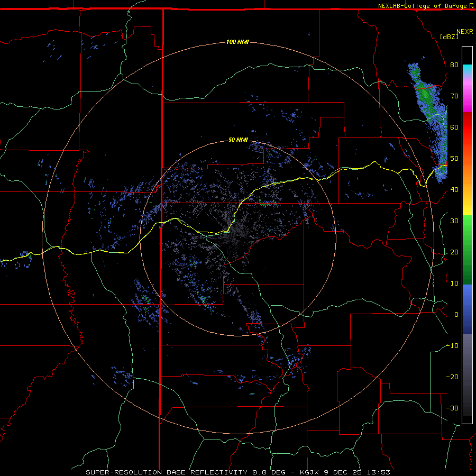Image resolution: width=476 pixels, height=476 pixels.
Task: Click the '[dBZ]' unit label
Action: (x=449, y=37)
